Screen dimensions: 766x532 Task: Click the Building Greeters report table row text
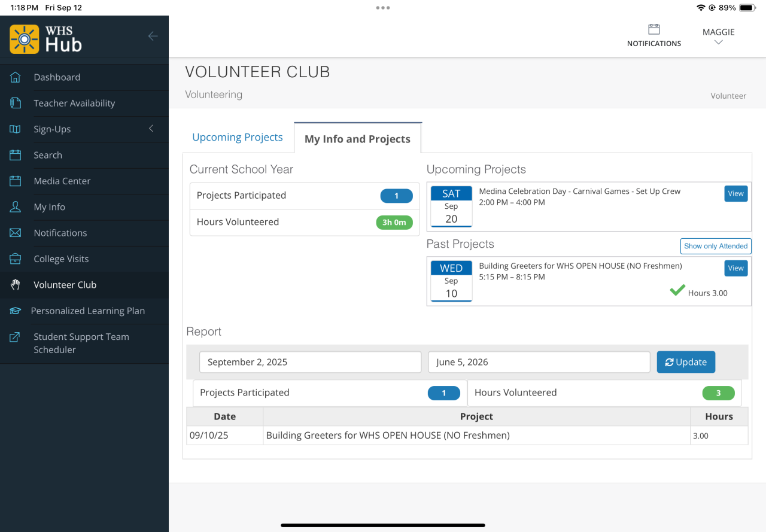(x=388, y=436)
